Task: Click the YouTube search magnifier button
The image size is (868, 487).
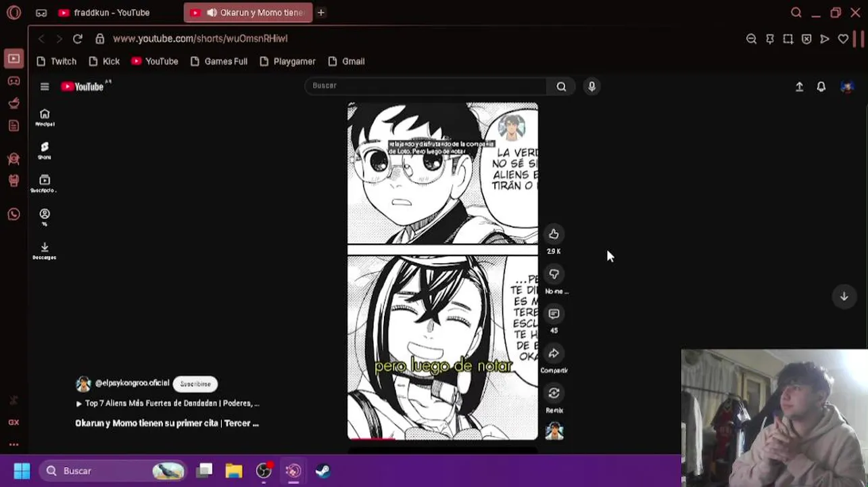Action: tap(561, 86)
